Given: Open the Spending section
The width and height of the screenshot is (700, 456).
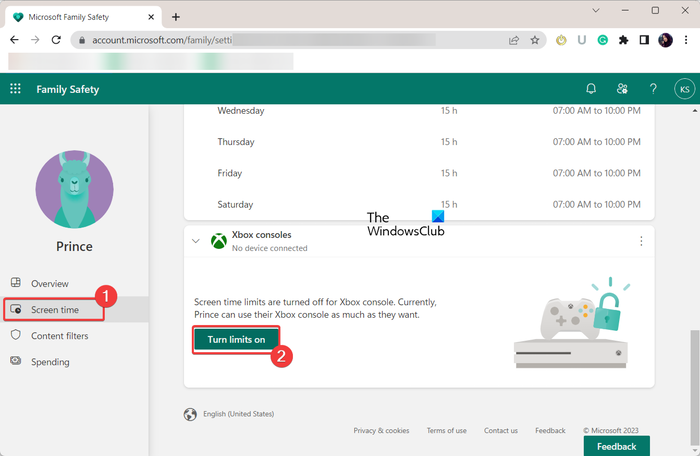Looking at the screenshot, I should pyautogui.click(x=74, y=361).
